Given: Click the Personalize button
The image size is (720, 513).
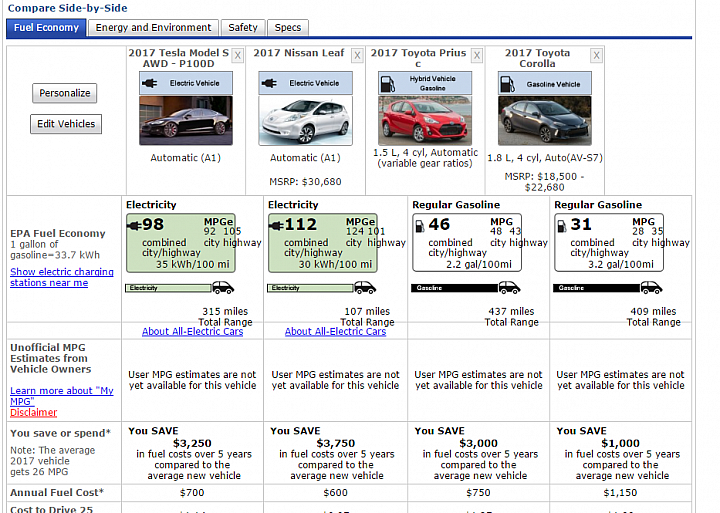Looking at the screenshot, I should 65,93.
